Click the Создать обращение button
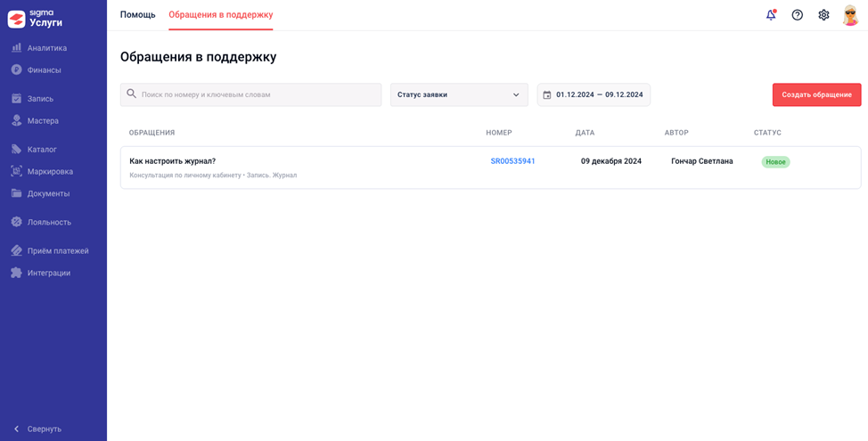This screenshot has width=868, height=441. pyautogui.click(x=816, y=94)
